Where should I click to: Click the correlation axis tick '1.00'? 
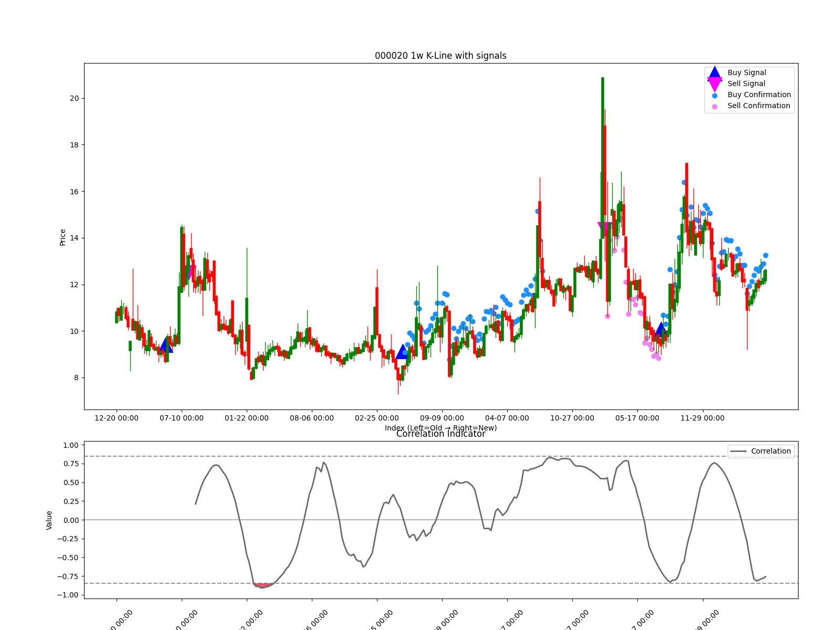click(x=70, y=445)
